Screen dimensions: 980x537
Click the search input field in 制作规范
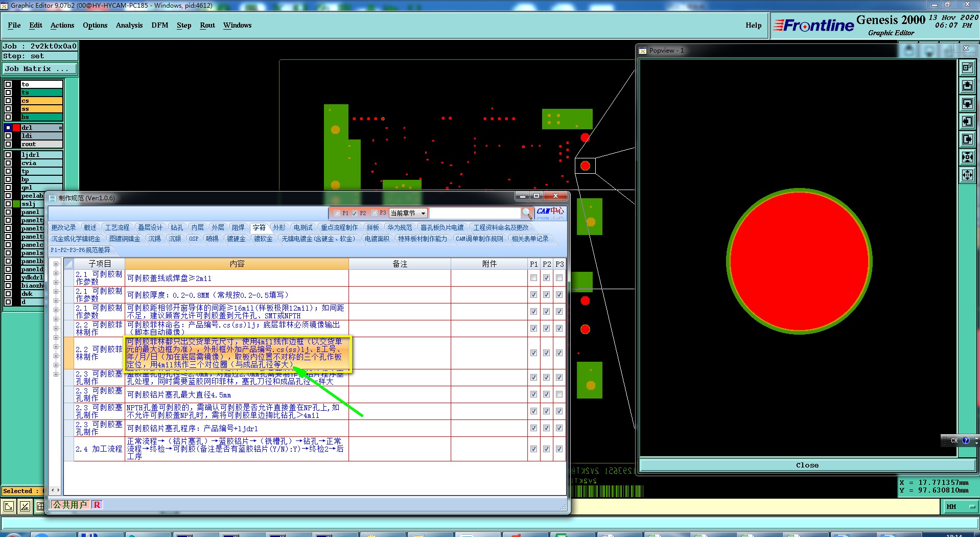475,213
